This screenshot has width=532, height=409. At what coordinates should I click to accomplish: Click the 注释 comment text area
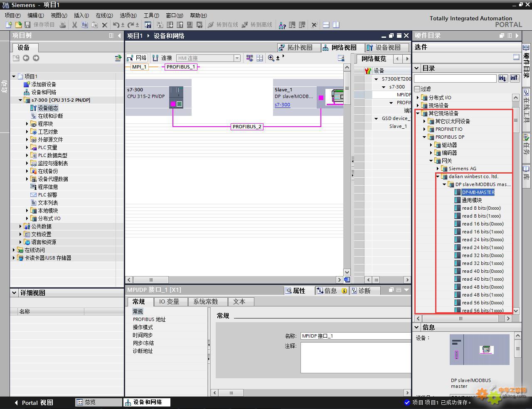[356, 358]
